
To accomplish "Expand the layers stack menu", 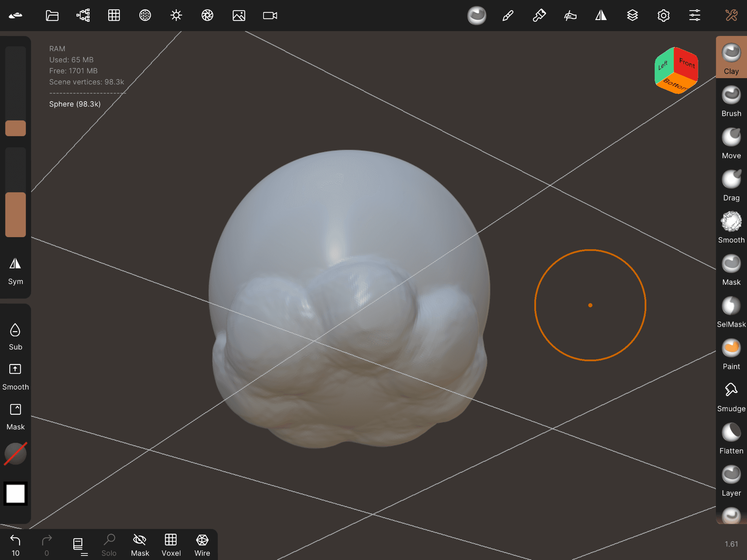I will pyautogui.click(x=632, y=16).
